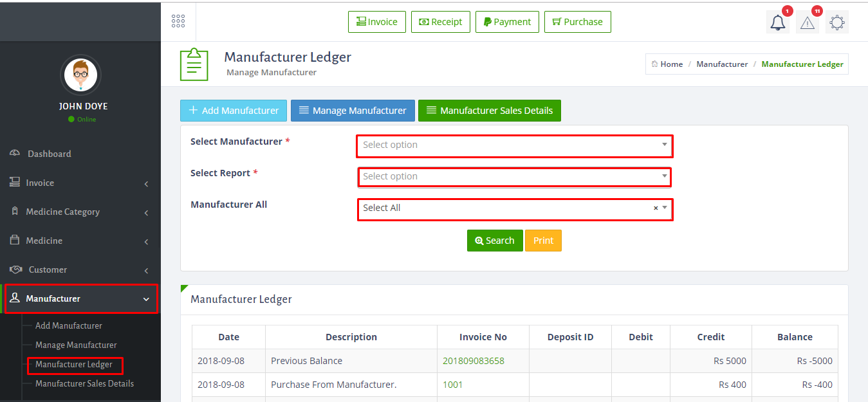Click the Home icon in breadcrumb

(654, 64)
